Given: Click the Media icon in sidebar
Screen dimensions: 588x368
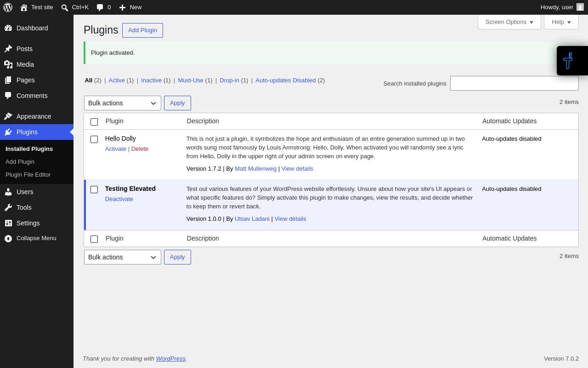Looking at the screenshot, I should pos(8,64).
